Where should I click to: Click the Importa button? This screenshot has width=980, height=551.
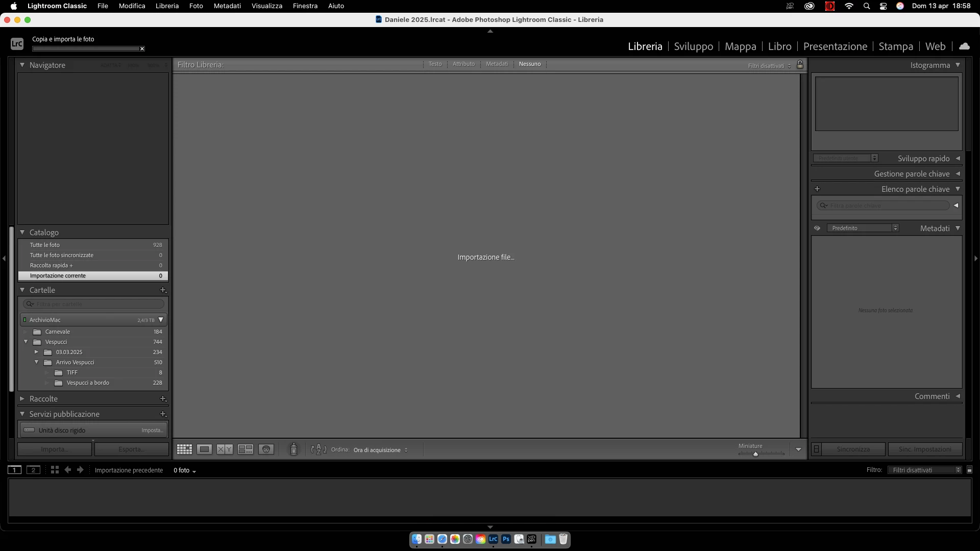(55, 449)
